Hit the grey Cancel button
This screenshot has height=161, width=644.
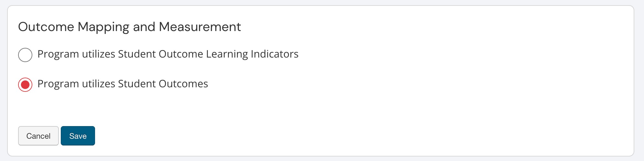(x=38, y=136)
